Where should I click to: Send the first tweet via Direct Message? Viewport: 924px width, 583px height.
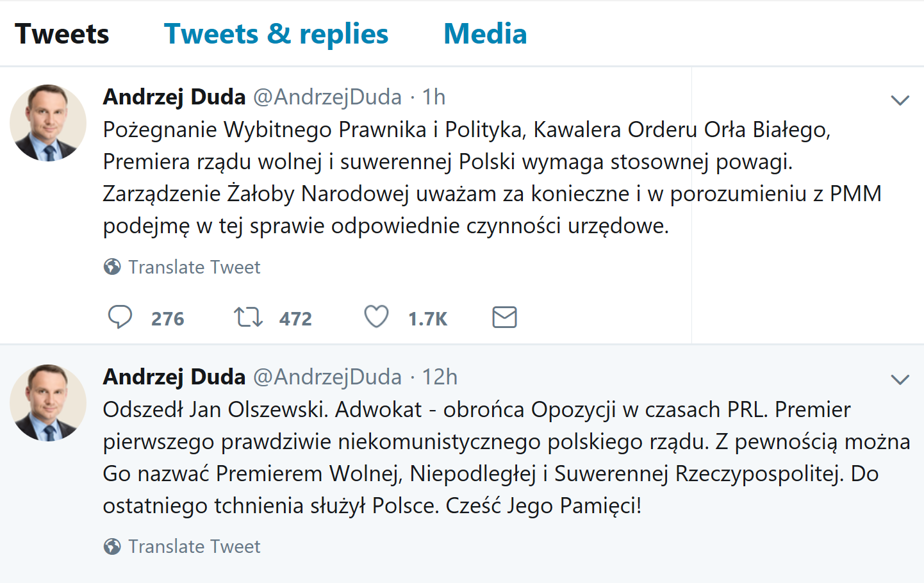click(504, 317)
